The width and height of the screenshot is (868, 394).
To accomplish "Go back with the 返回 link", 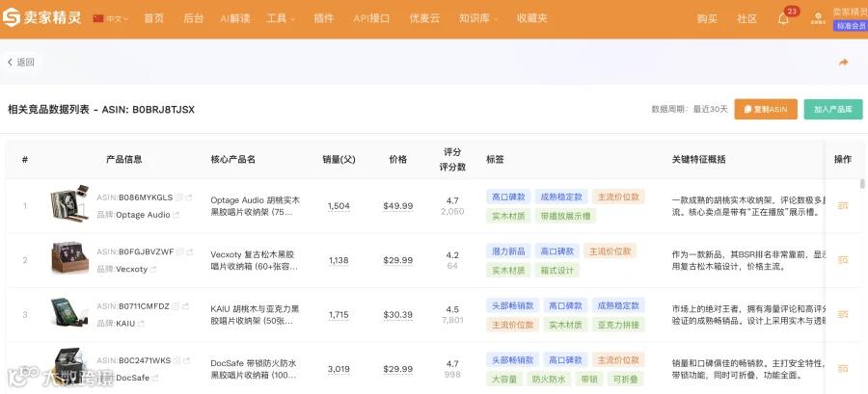I will pos(21,63).
